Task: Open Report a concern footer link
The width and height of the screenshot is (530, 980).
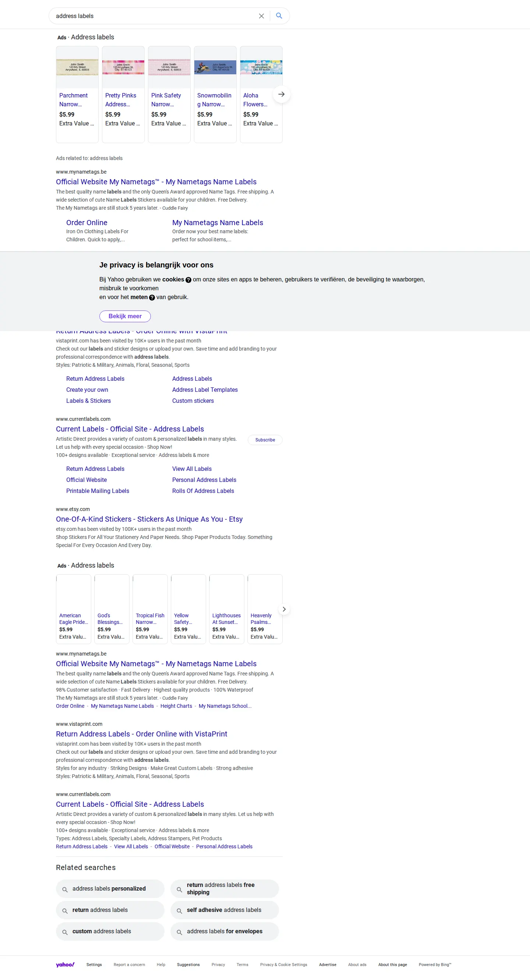Action: coord(129,965)
